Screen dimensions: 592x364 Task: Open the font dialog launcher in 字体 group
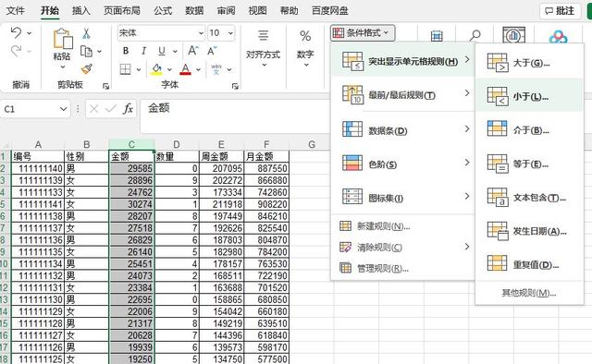(x=235, y=86)
